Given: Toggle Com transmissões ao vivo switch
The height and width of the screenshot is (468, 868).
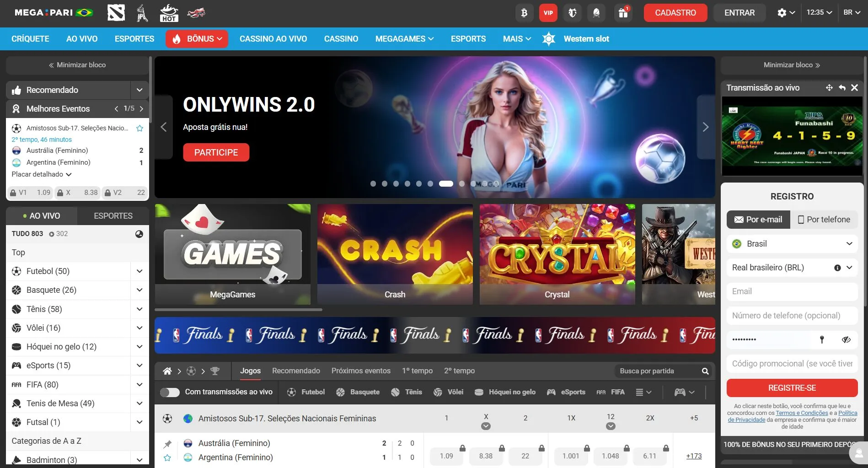Looking at the screenshot, I should pos(170,393).
